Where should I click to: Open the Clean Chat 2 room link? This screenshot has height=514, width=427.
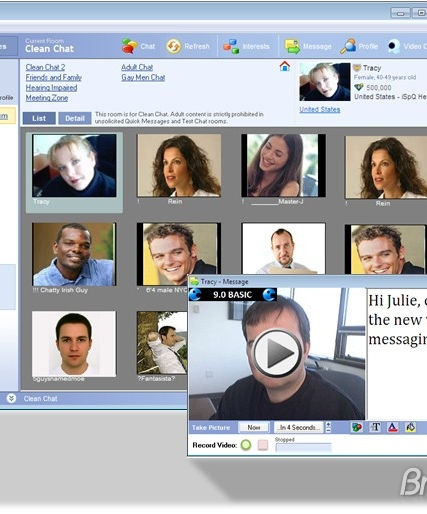point(45,67)
